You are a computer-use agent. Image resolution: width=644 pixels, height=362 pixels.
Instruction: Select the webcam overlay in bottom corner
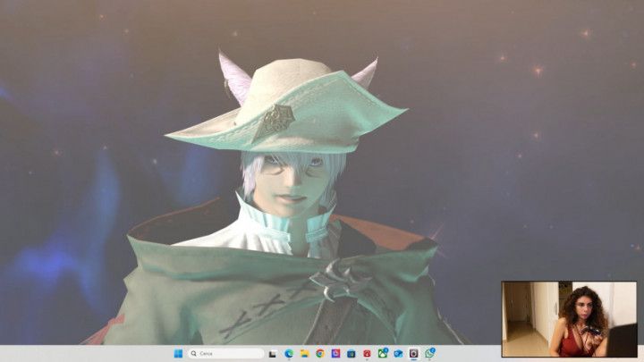tap(569, 319)
